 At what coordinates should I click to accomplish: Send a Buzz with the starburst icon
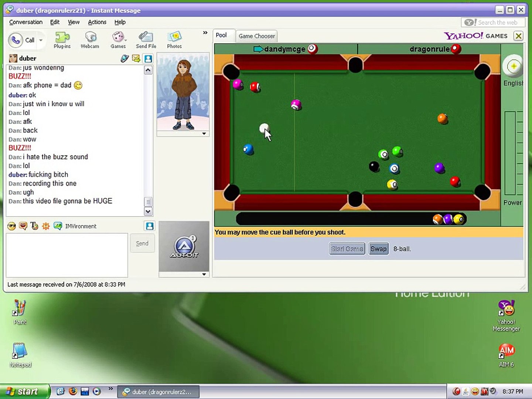point(46,226)
